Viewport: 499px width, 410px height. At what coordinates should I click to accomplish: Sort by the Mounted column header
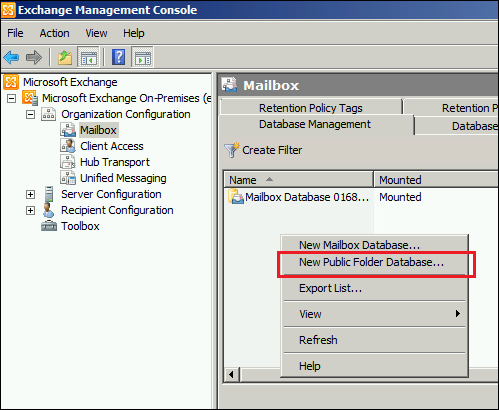point(436,180)
